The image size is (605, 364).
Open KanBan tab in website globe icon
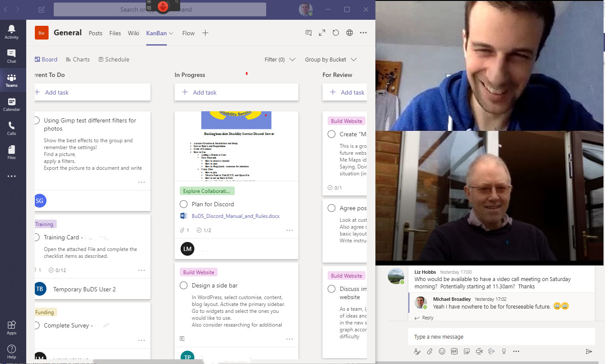pyautogui.click(x=350, y=33)
